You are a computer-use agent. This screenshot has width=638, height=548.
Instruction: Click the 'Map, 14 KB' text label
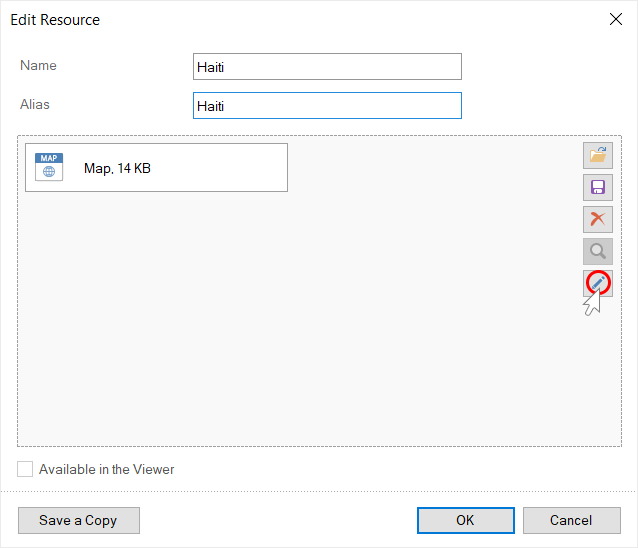coord(117,169)
